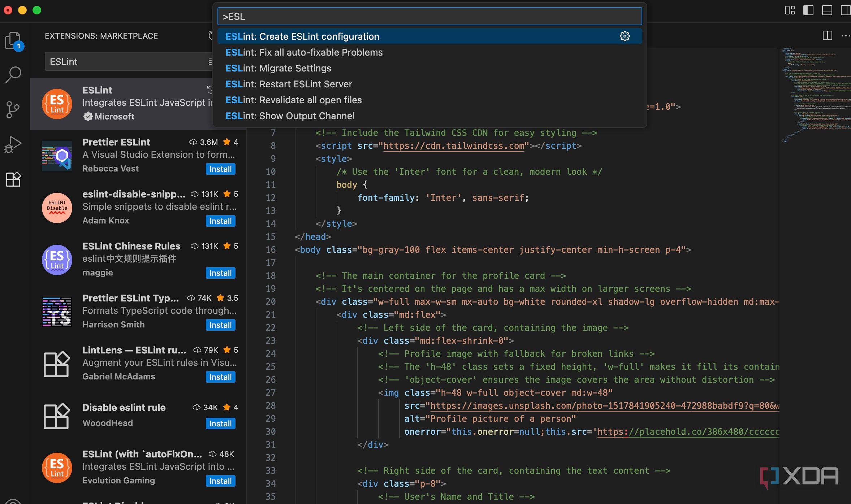The width and height of the screenshot is (851, 504).
Task: Open editor More Actions ellipsis menu
Action: (x=845, y=35)
